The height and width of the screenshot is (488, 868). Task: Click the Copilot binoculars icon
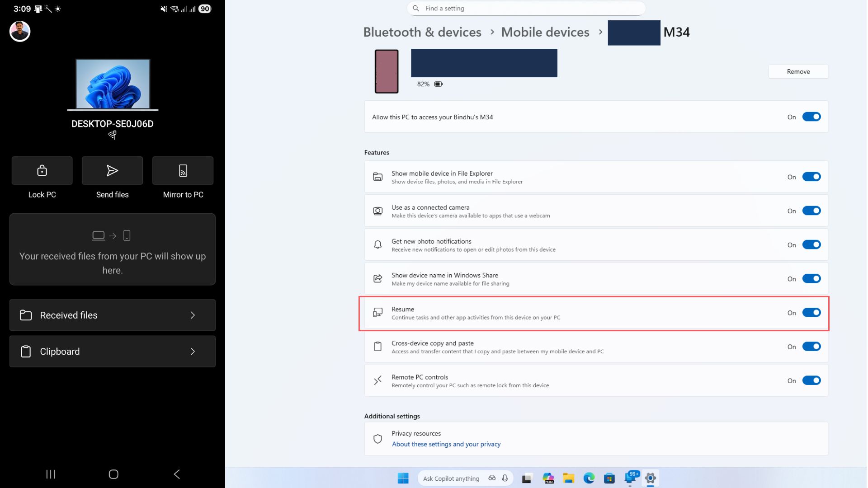tap(492, 478)
